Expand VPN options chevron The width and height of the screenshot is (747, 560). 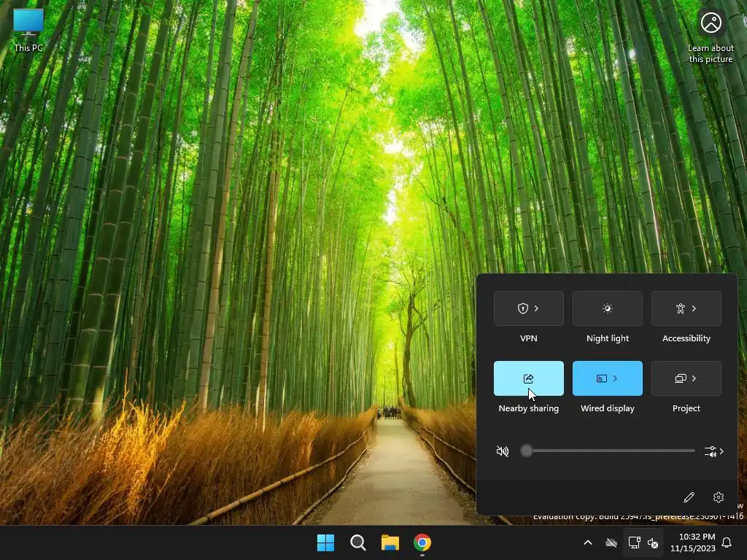pyautogui.click(x=536, y=308)
